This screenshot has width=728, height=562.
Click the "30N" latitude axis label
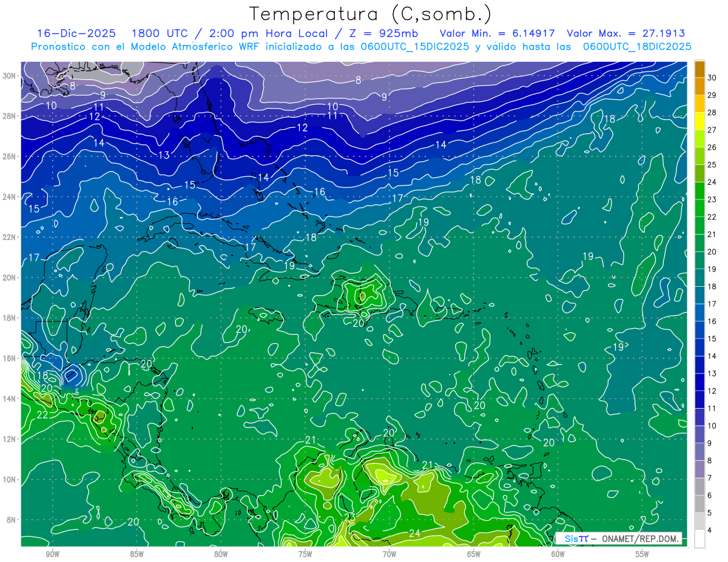(x=10, y=76)
